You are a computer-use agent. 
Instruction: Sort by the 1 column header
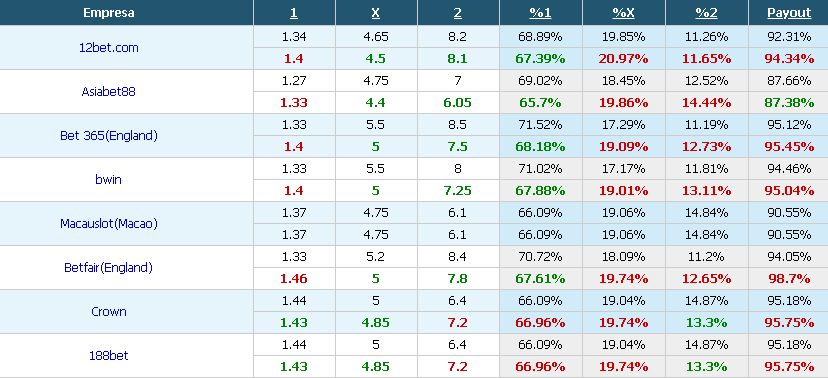(294, 13)
